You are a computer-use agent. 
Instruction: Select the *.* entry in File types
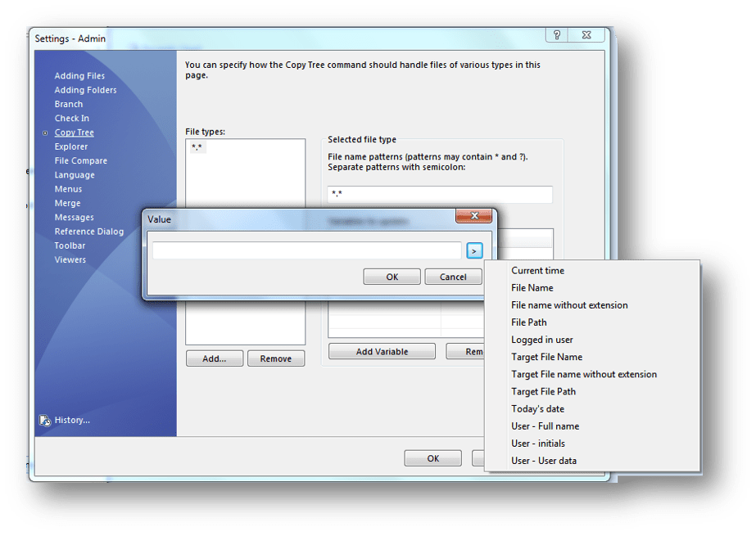click(197, 147)
